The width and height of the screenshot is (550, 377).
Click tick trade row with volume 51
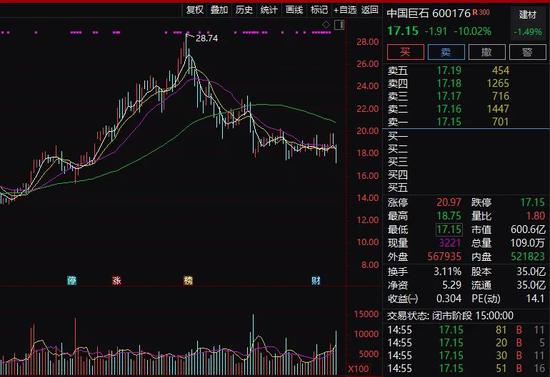[x=466, y=368]
